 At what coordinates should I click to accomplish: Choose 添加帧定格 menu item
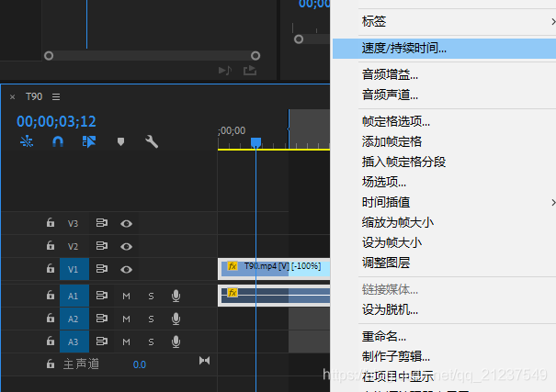tap(444, 141)
